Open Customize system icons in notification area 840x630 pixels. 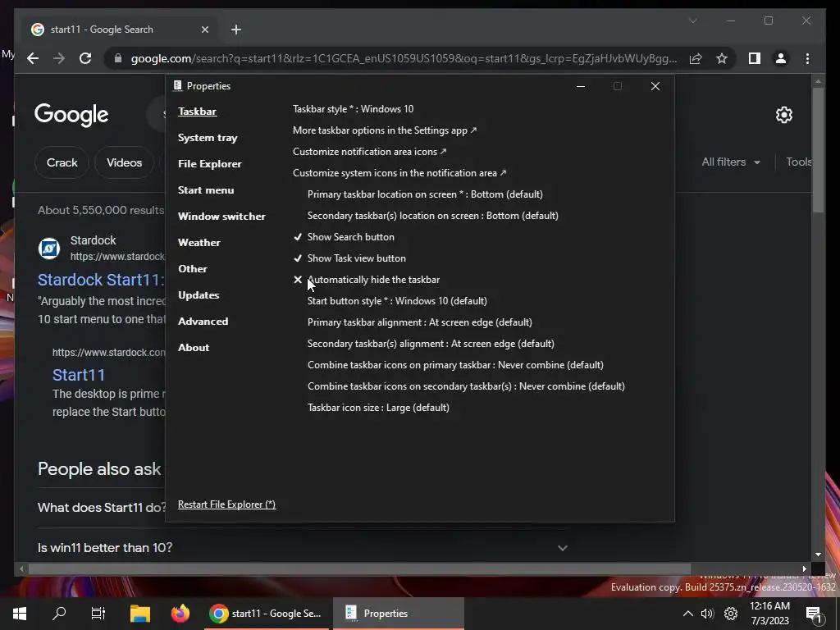pyautogui.click(x=399, y=173)
